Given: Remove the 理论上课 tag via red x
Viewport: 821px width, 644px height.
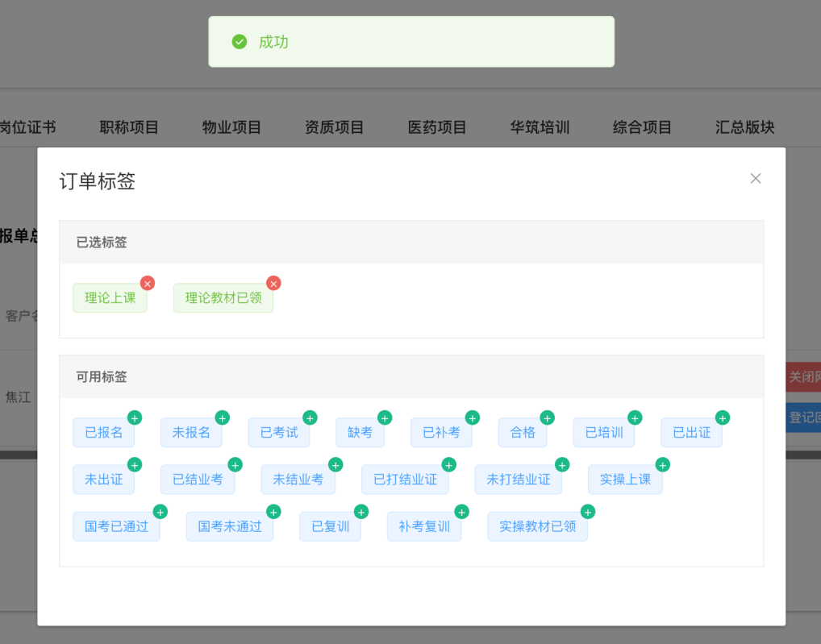Looking at the screenshot, I should [148, 283].
